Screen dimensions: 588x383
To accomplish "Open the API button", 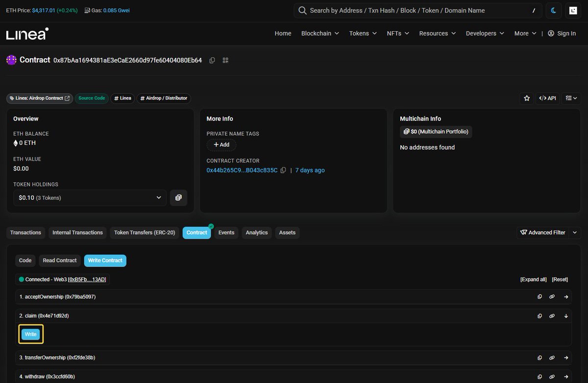I will 547,98.
